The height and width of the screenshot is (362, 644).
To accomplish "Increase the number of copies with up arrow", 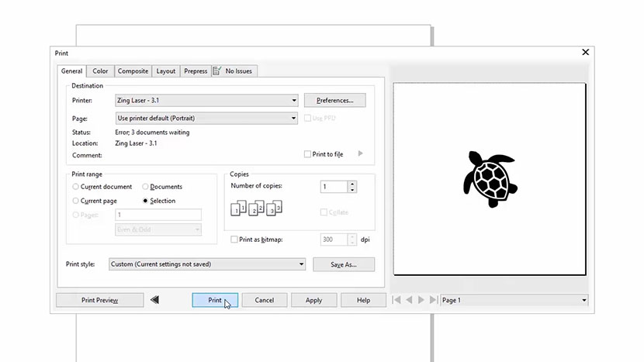I will coord(352,184).
